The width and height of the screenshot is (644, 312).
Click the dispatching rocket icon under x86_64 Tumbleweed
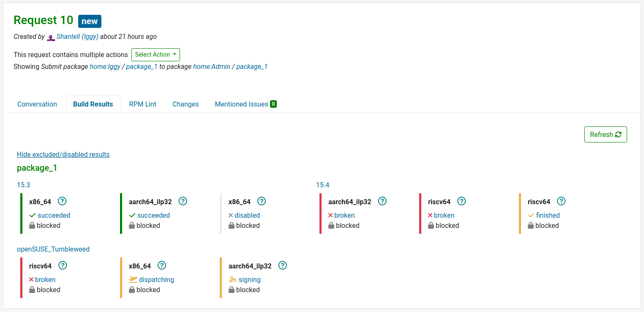133,279
